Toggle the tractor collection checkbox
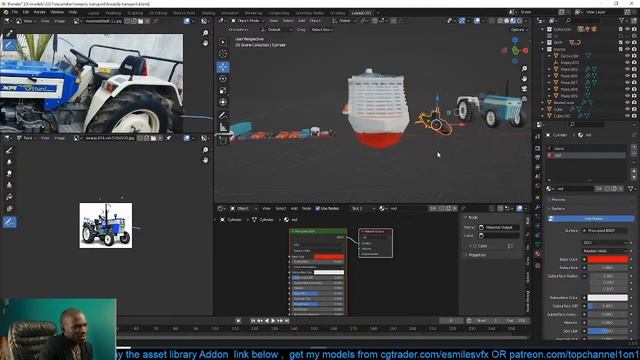 [x=620, y=49]
